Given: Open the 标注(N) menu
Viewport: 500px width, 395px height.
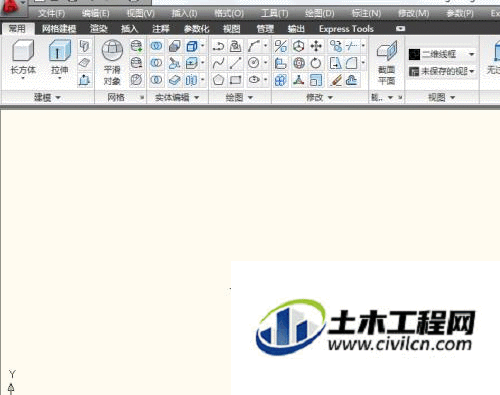Looking at the screenshot, I should click(366, 13).
